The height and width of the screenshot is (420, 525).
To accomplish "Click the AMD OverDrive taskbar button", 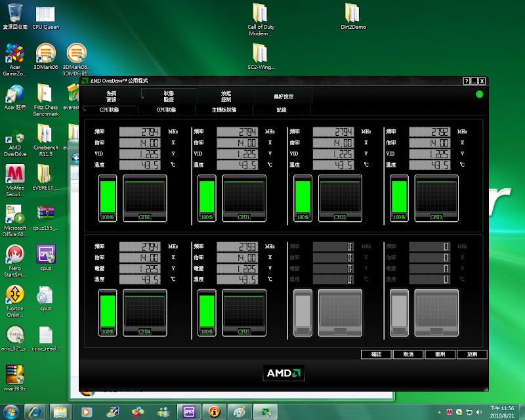I will tap(265, 411).
